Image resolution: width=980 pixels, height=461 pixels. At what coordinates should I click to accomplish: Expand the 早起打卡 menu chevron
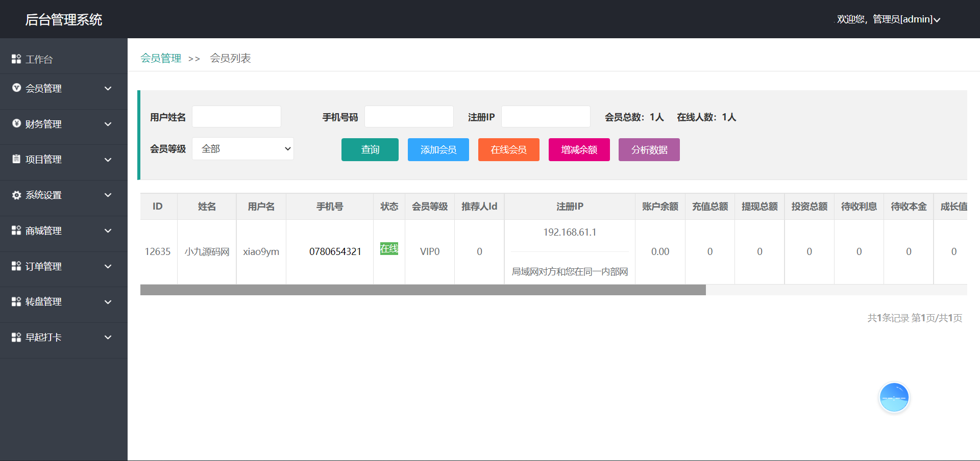click(x=108, y=337)
